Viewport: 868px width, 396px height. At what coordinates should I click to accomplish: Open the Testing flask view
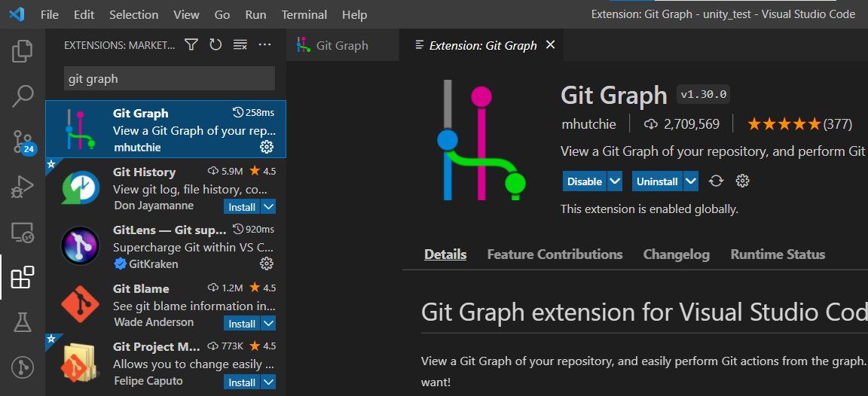23,322
